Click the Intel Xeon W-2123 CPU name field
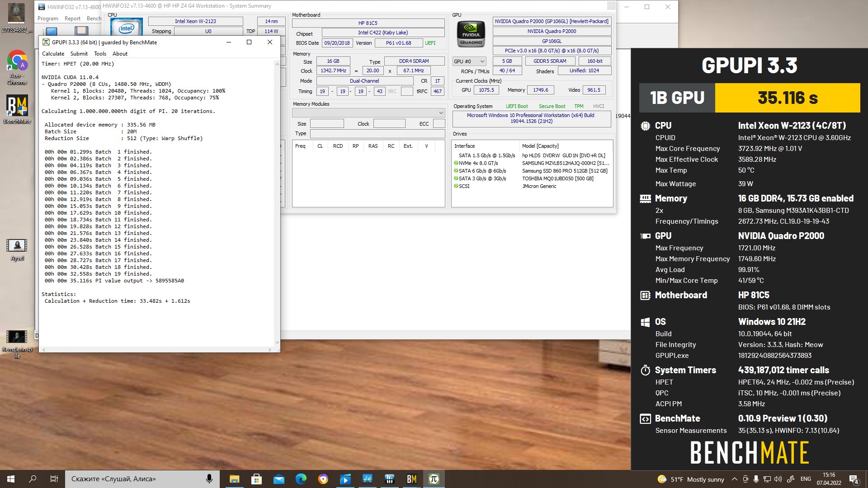 pyautogui.click(x=195, y=21)
